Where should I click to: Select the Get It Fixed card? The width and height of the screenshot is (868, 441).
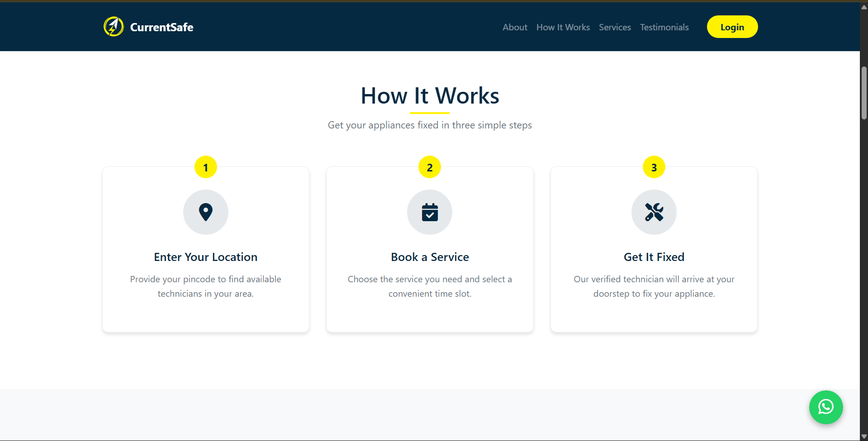(x=654, y=249)
